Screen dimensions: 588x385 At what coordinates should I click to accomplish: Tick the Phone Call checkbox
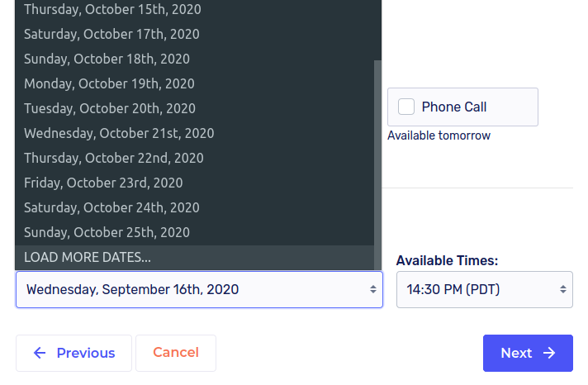click(406, 107)
